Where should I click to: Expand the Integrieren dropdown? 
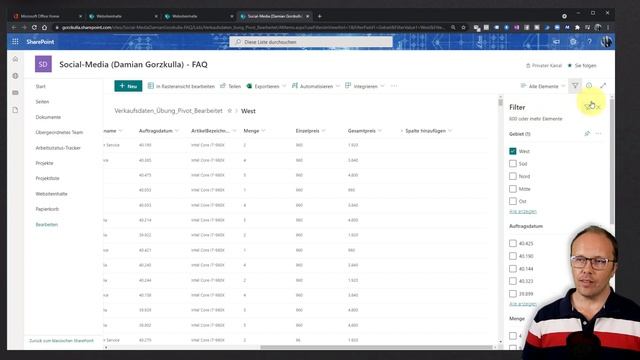click(382, 86)
